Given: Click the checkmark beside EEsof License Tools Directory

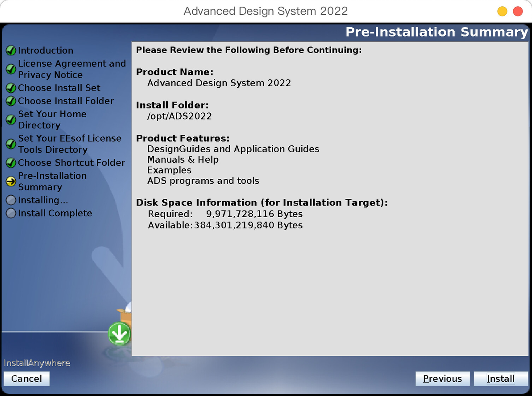Looking at the screenshot, I should click(11, 144).
